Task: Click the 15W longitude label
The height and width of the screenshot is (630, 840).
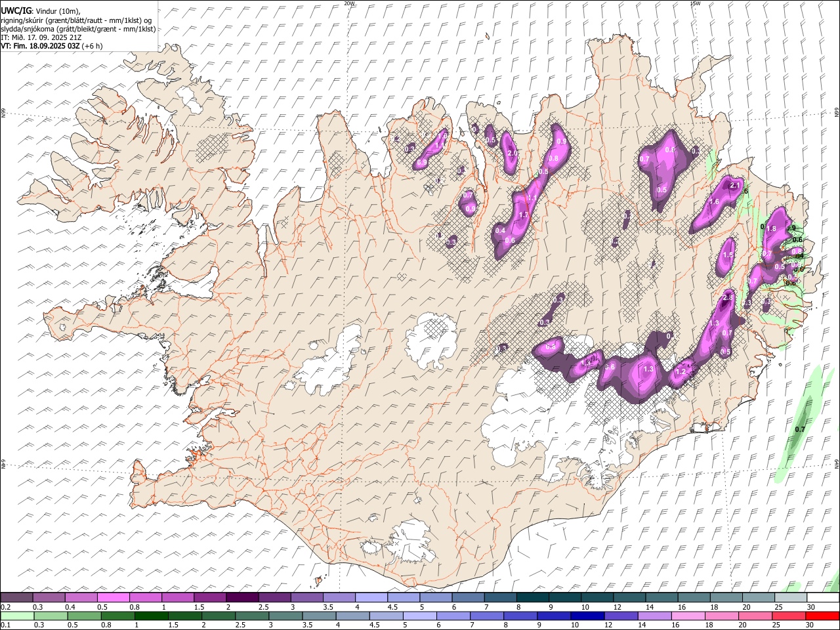Action: click(x=695, y=3)
